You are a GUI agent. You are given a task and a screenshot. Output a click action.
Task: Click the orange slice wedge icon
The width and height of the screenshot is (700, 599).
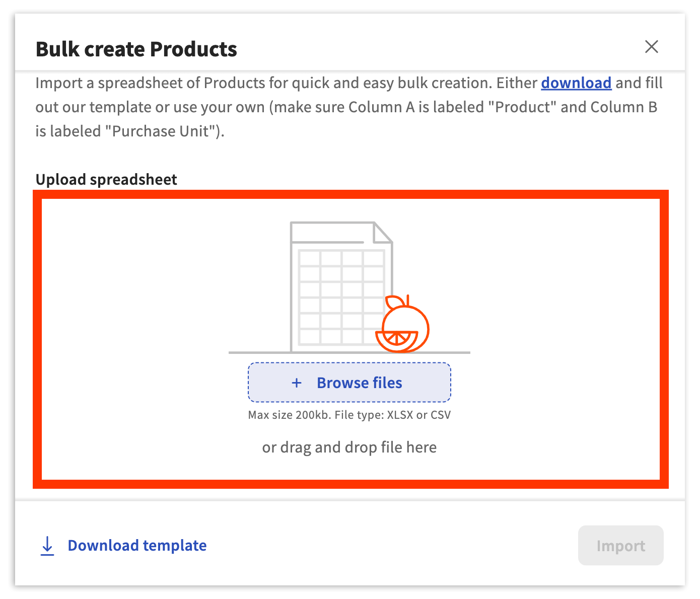(x=396, y=340)
